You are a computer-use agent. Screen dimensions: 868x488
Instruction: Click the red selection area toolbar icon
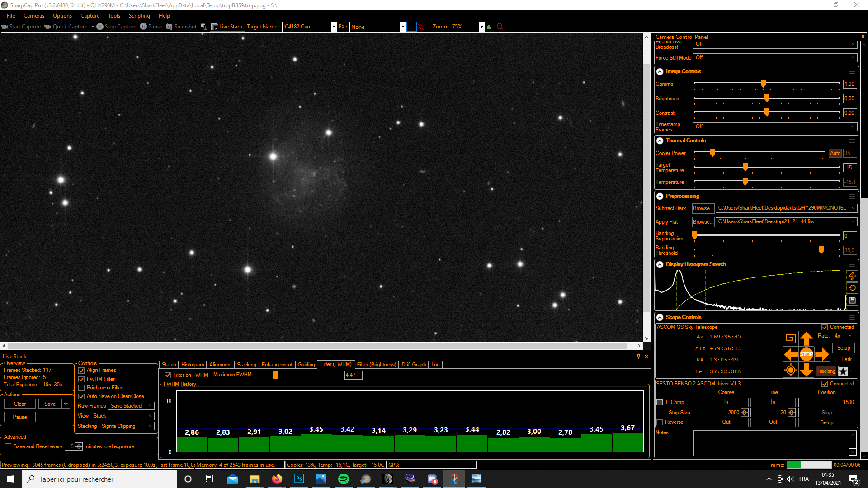tap(411, 27)
